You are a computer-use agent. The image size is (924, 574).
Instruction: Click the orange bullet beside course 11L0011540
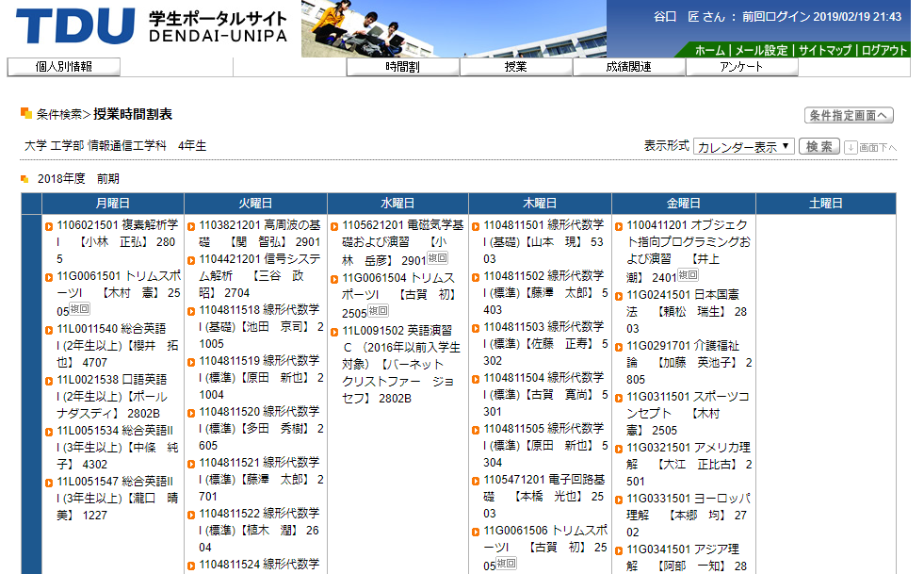pyautogui.click(x=49, y=331)
